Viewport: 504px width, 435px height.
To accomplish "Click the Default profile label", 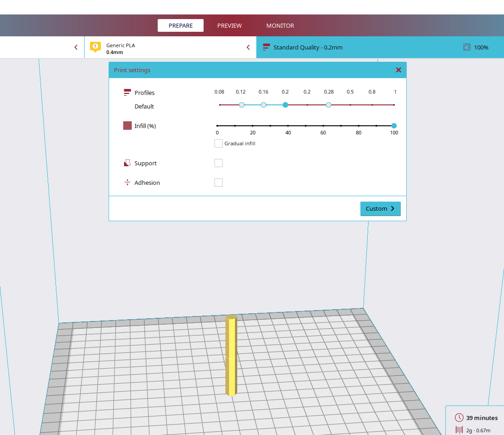I will [144, 106].
